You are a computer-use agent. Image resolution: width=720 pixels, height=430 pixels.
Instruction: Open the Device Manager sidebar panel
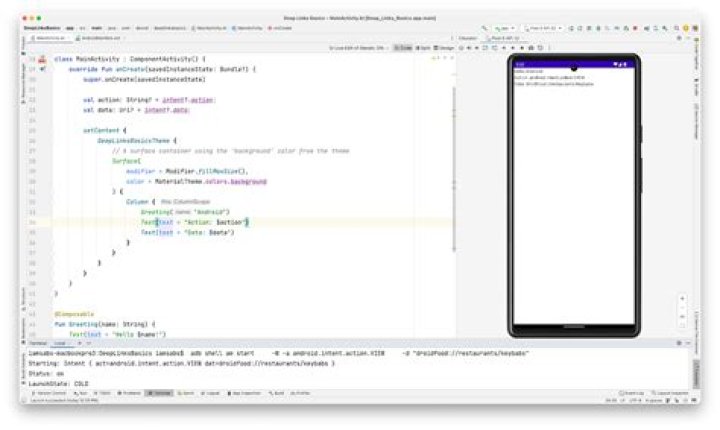[x=696, y=122]
